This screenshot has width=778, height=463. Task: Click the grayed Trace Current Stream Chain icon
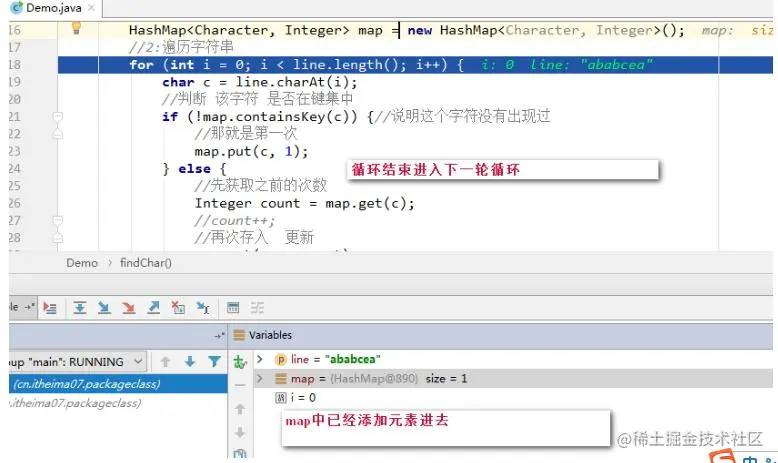coord(257,308)
